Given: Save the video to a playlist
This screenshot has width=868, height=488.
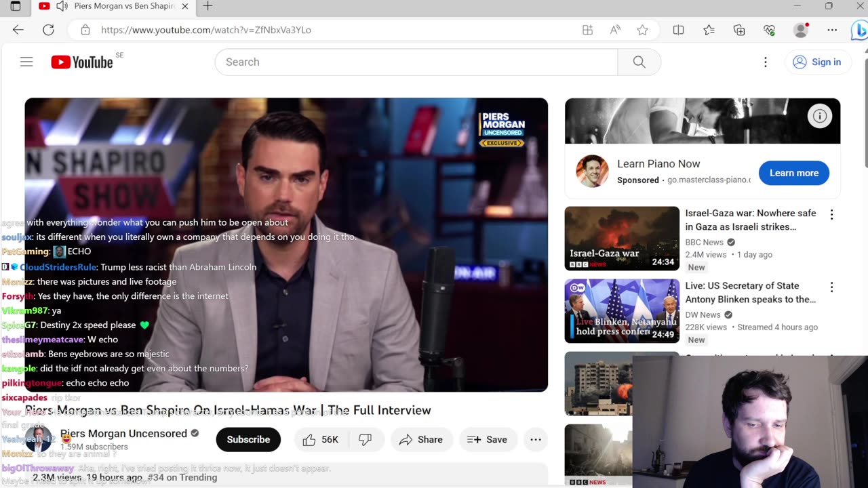Looking at the screenshot, I should point(487,439).
